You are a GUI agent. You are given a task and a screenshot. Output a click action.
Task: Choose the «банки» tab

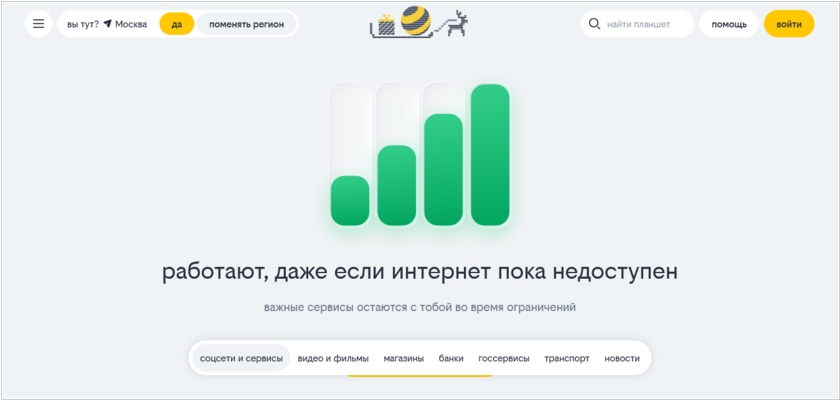(451, 358)
